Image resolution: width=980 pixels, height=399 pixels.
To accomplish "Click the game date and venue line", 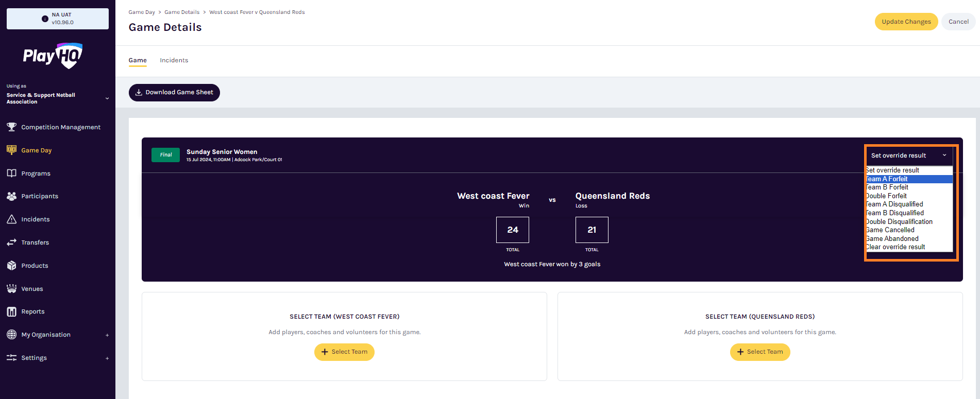I will 234,160.
